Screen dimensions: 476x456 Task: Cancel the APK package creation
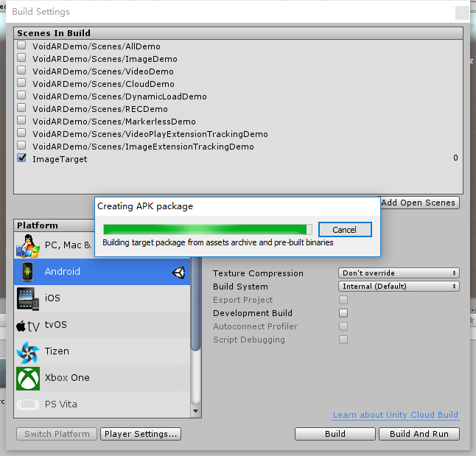[345, 230]
